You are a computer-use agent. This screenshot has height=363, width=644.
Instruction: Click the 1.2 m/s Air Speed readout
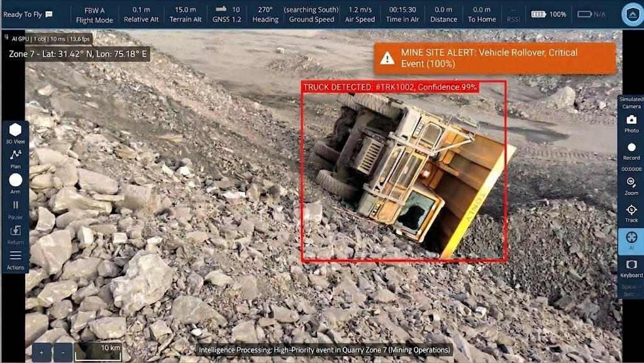360,14
